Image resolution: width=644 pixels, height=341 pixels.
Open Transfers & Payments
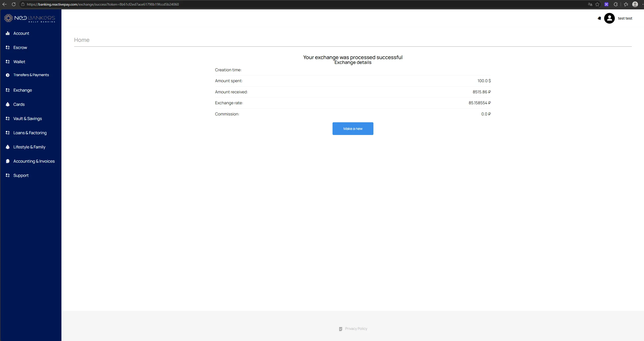click(x=31, y=75)
